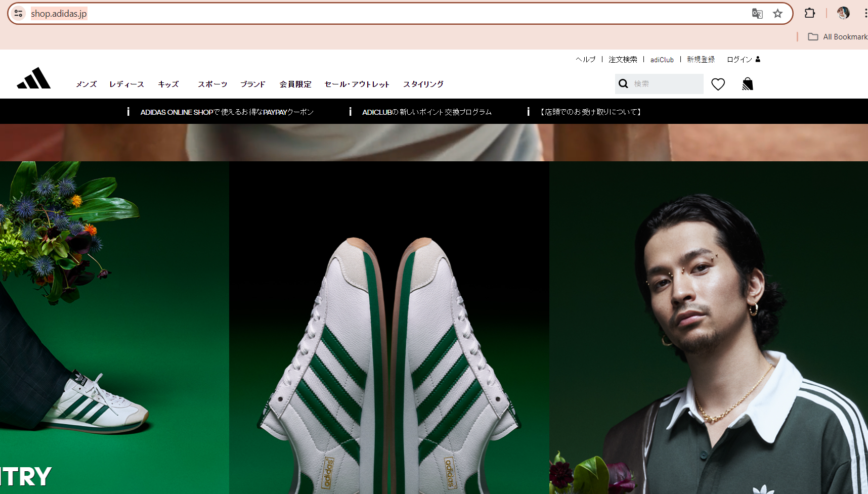Open the ブランド menu
This screenshot has height=494, width=868.
point(253,84)
